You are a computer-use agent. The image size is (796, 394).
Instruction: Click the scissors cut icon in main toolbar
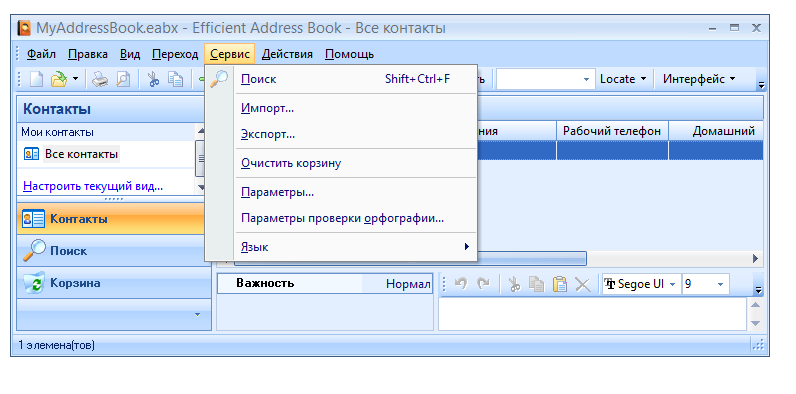(x=154, y=80)
